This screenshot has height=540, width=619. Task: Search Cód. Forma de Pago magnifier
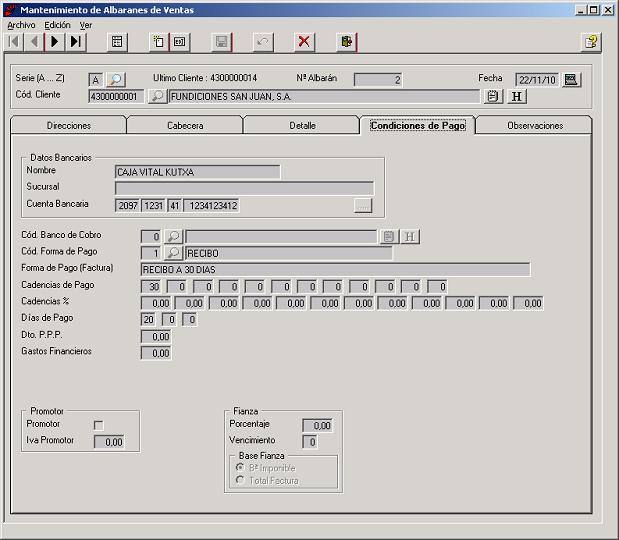[x=173, y=253]
